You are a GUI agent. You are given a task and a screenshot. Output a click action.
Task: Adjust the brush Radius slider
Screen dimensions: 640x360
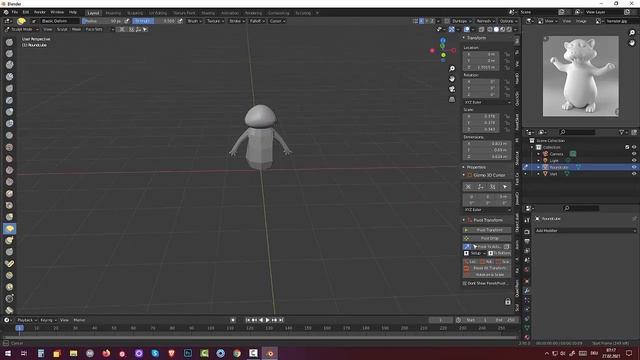coord(102,21)
